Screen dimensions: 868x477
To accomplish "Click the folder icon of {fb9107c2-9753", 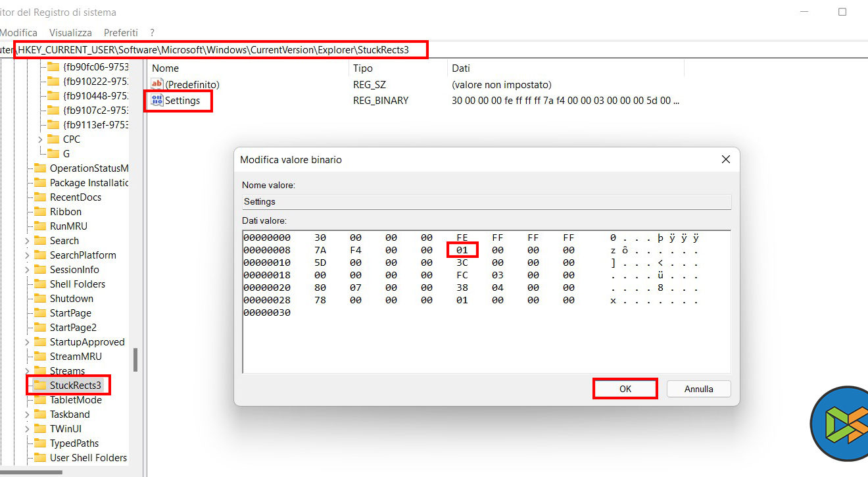I will point(53,111).
